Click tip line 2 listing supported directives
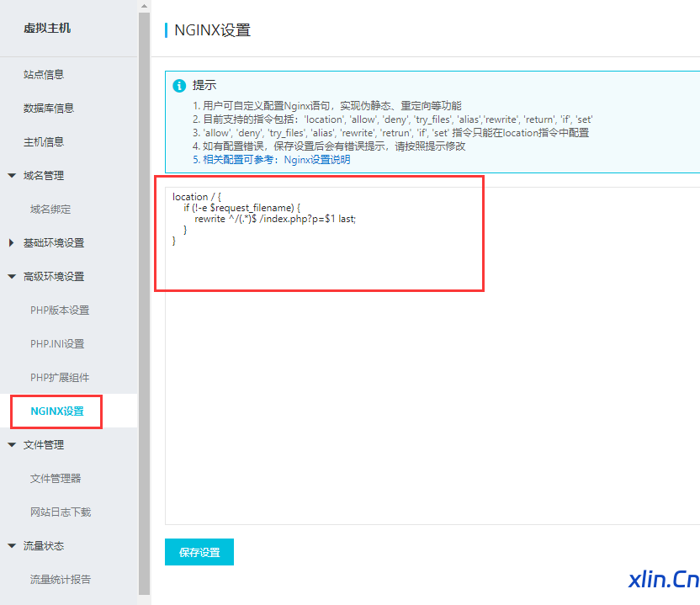 coord(393,119)
